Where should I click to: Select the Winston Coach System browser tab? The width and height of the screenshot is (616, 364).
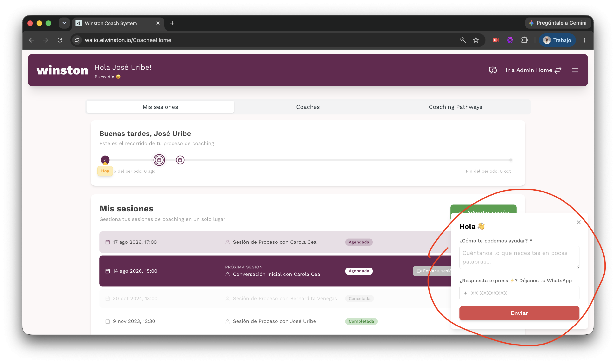pos(118,23)
